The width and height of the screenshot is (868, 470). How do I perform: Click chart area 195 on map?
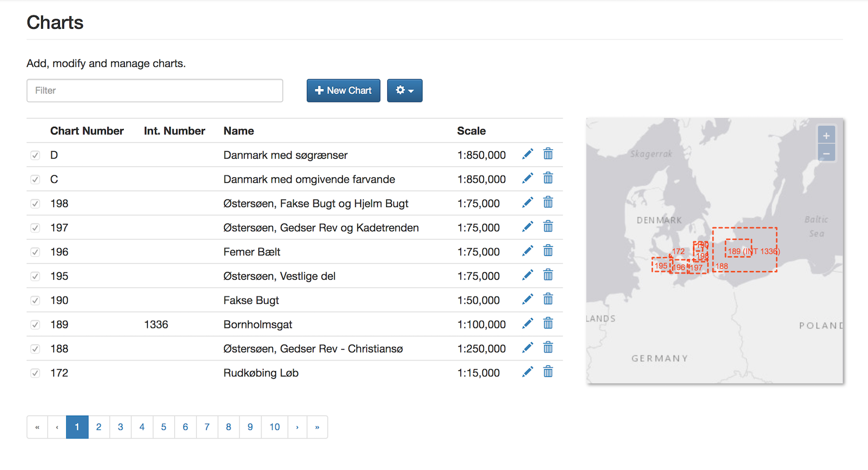(x=661, y=266)
